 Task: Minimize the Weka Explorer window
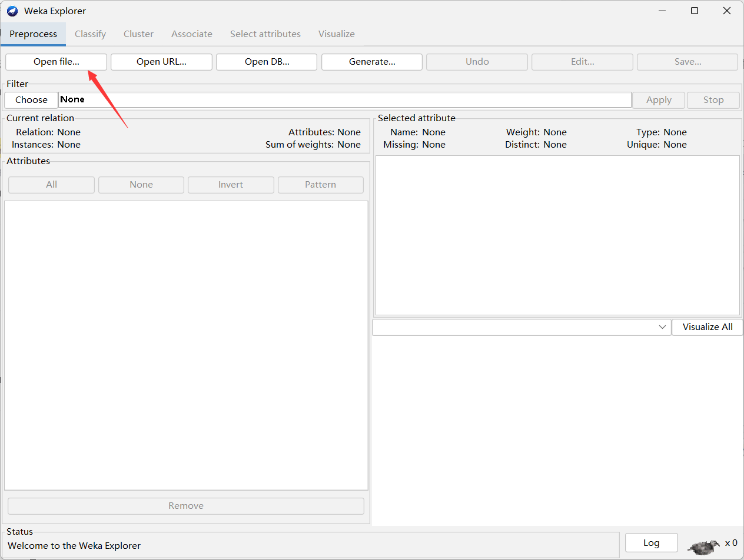click(x=662, y=11)
